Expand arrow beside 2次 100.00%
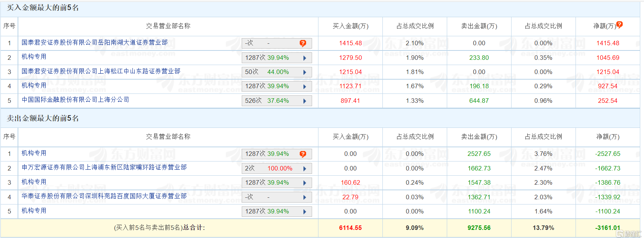Viewport: 644px width, 240px height. [x=305, y=169]
